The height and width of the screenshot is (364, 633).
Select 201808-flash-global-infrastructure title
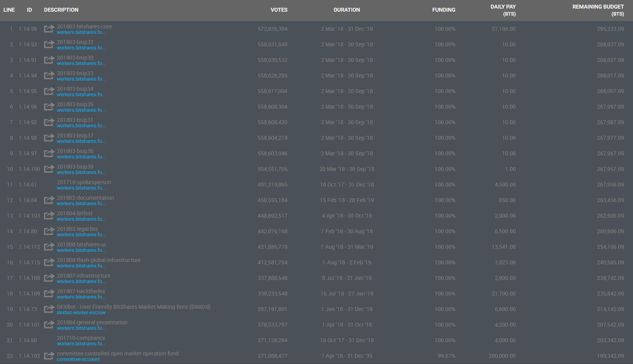tap(99, 260)
